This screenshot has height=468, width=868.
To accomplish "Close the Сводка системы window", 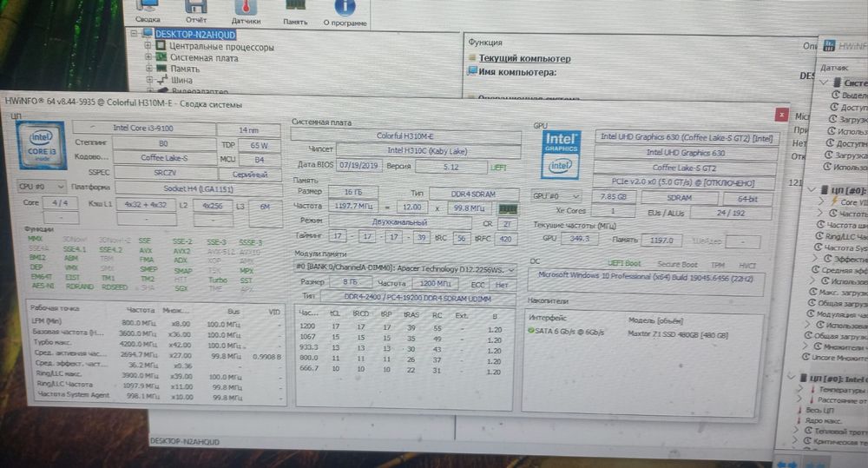I will click(x=781, y=115).
